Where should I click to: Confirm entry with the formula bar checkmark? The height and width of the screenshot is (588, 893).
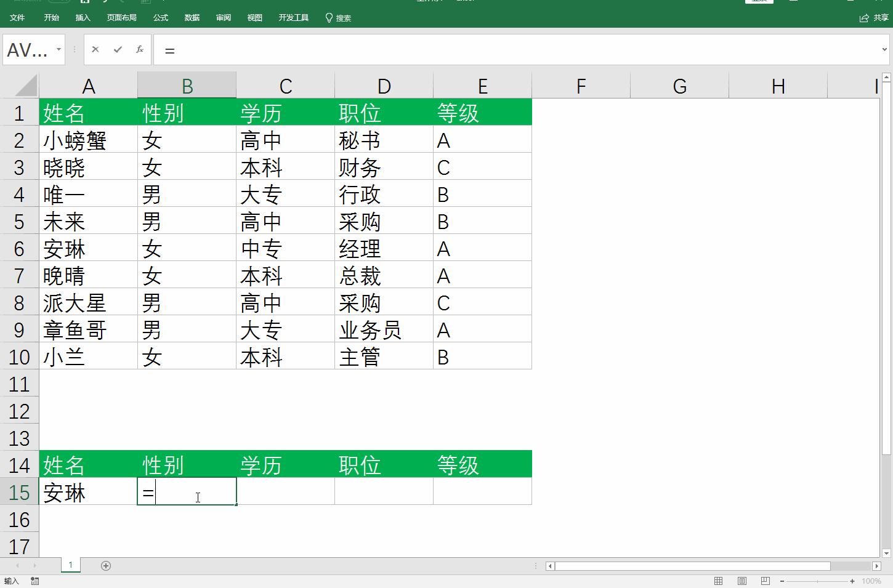(x=117, y=49)
